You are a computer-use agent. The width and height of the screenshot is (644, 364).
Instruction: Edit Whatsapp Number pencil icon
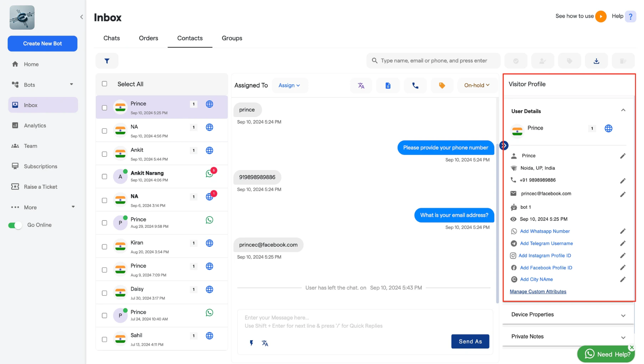click(623, 231)
